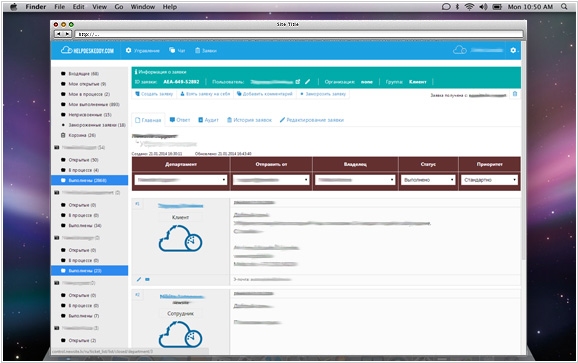
Task: Click the browser forward arrow button
Action: (x=67, y=34)
